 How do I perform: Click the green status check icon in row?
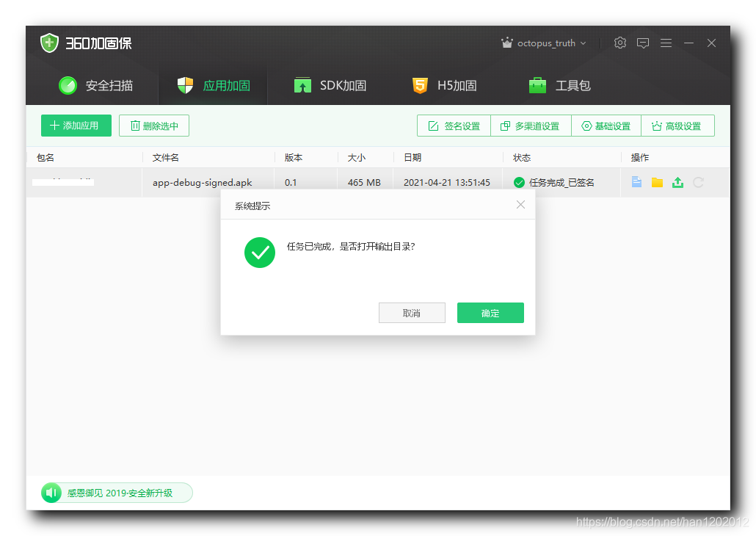[519, 182]
